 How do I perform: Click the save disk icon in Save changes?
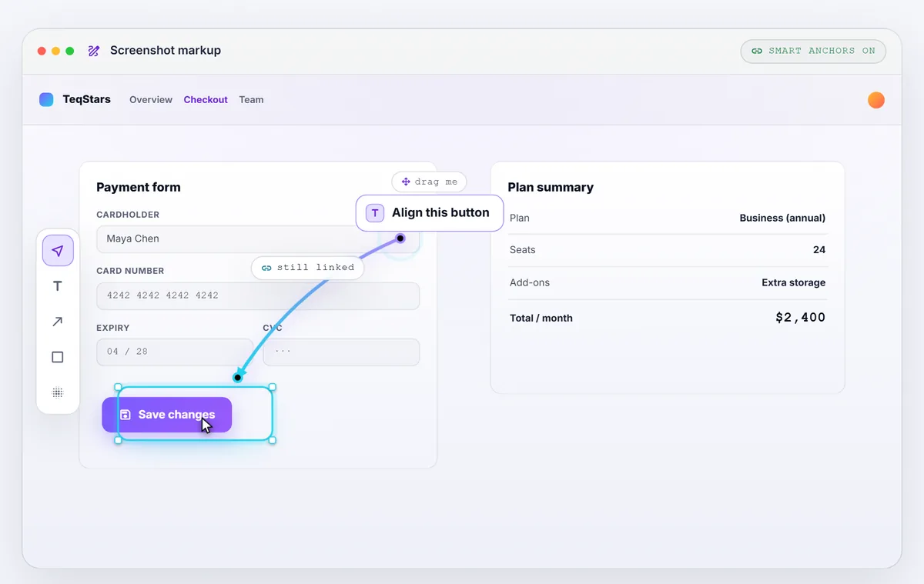pyautogui.click(x=126, y=415)
